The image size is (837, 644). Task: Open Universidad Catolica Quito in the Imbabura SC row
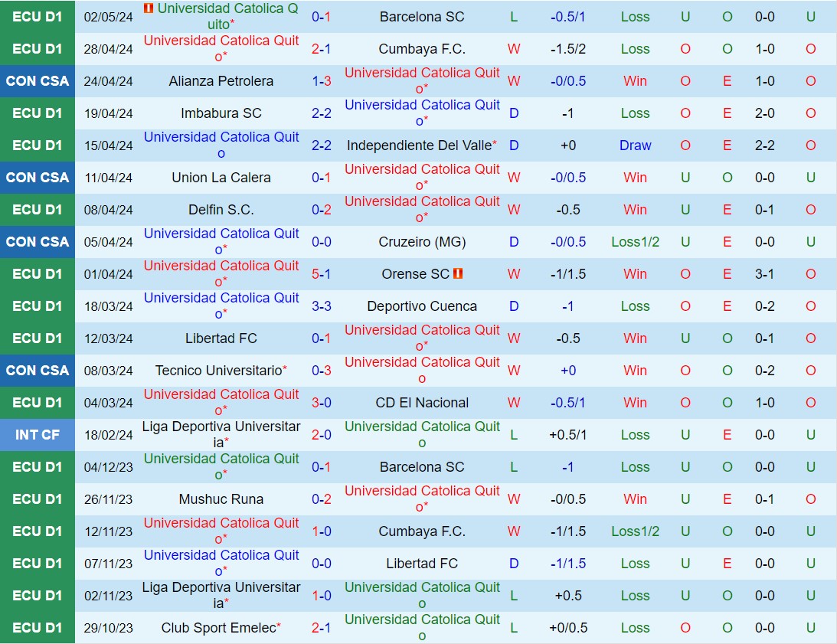tap(422, 112)
